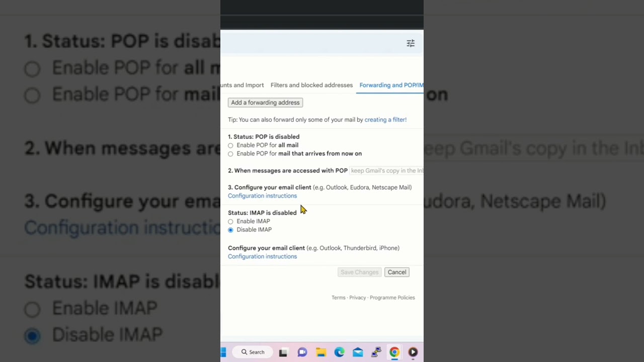The height and width of the screenshot is (362, 644).
Task: Click 'Configure your email client' Thunderbird, iPhone text
Action: coord(313,248)
